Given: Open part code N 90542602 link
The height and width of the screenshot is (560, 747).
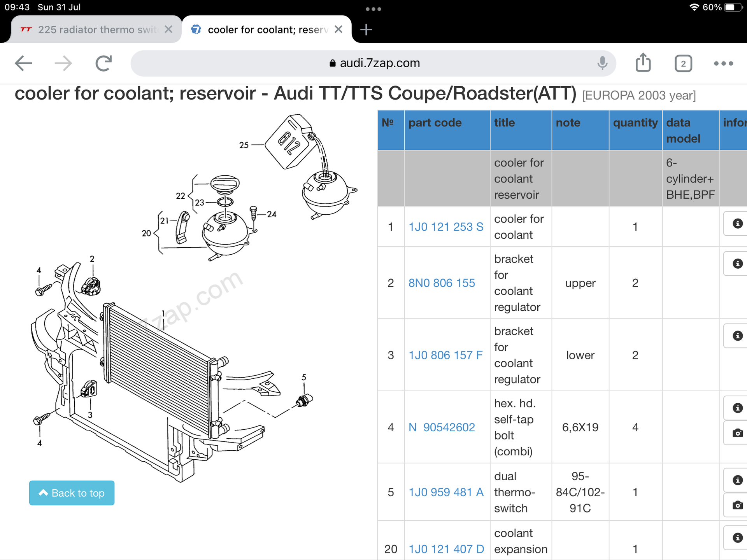Looking at the screenshot, I should coord(442,427).
